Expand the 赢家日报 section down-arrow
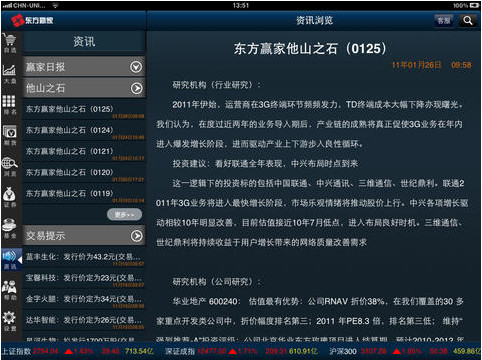 (x=136, y=67)
